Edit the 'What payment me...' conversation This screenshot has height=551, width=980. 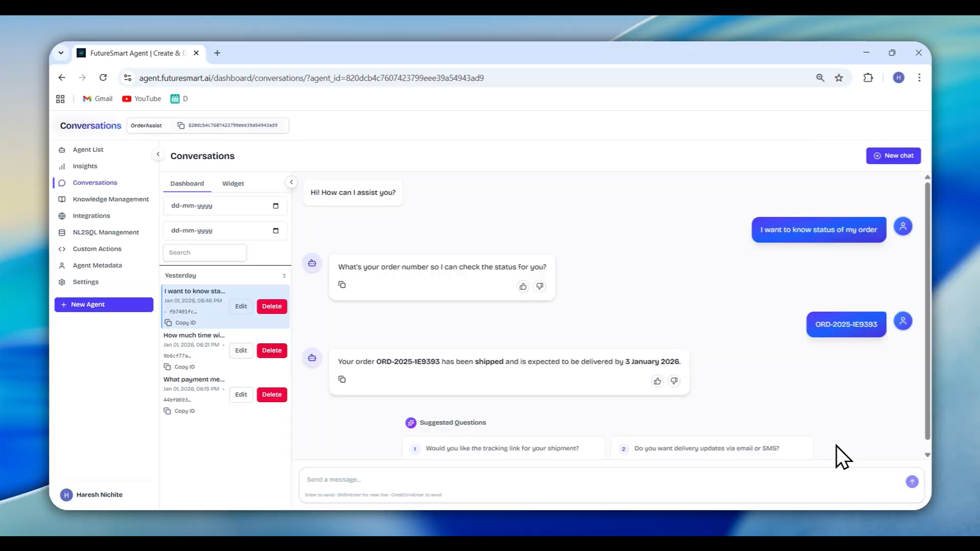(x=241, y=395)
